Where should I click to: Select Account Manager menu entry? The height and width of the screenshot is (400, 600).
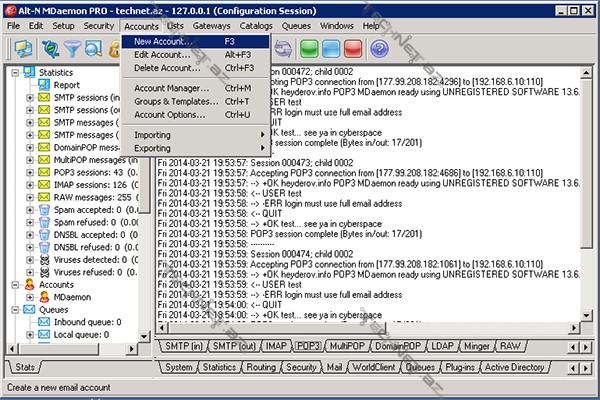171,88
